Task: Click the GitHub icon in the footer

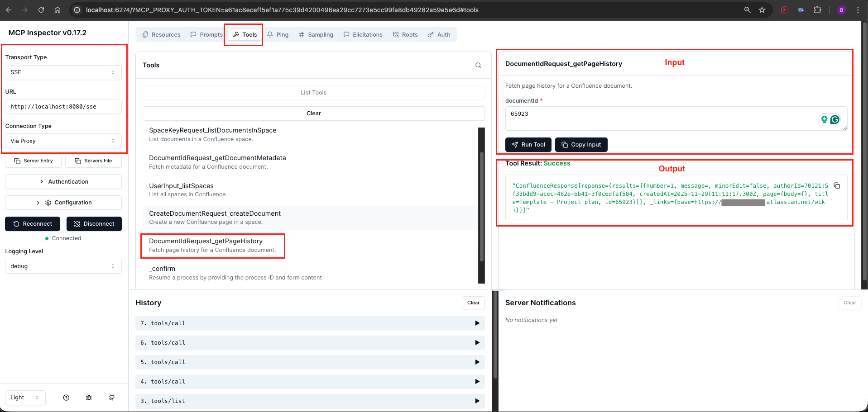Action: 111,398
